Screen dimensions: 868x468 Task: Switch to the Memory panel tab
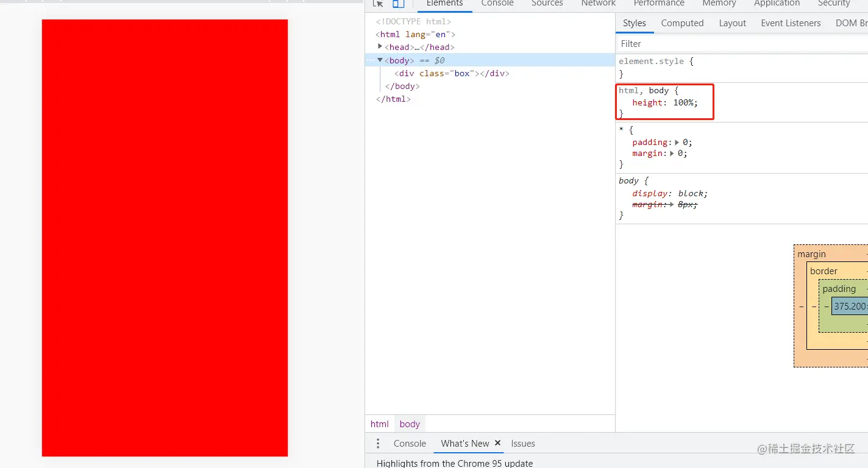[719, 4]
